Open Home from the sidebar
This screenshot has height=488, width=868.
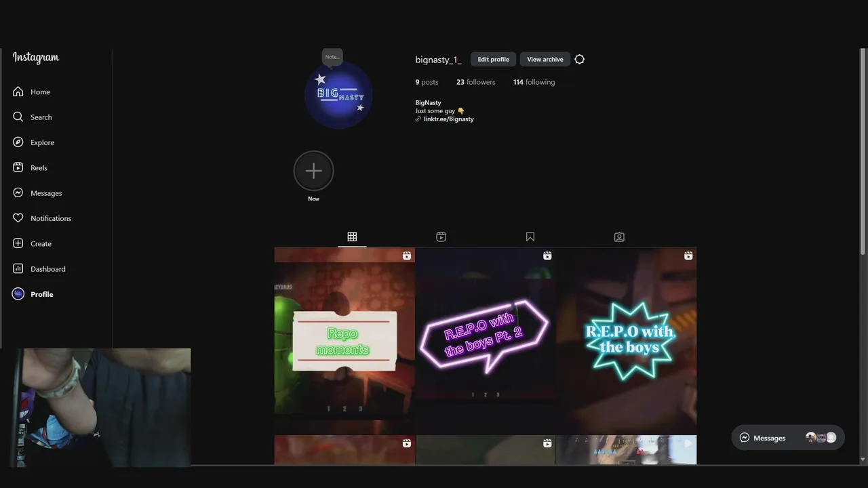pyautogui.click(x=31, y=91)
